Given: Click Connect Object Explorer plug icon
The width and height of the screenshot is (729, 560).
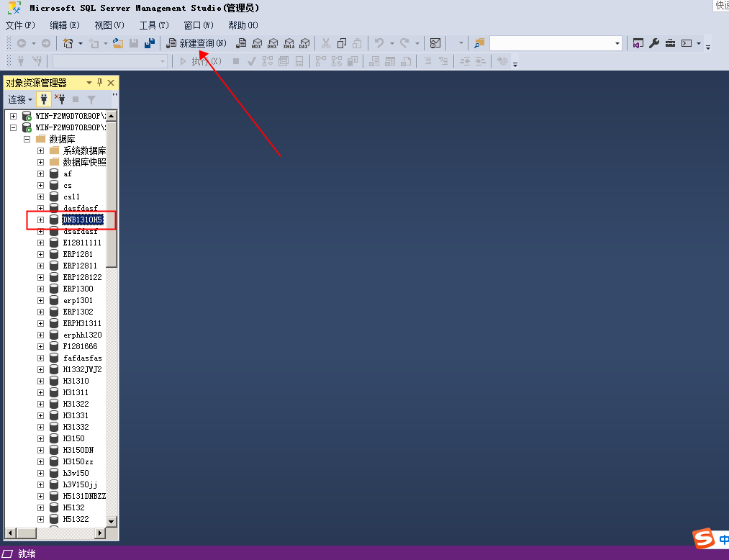Looking at the screenshot, I should 43,99.
